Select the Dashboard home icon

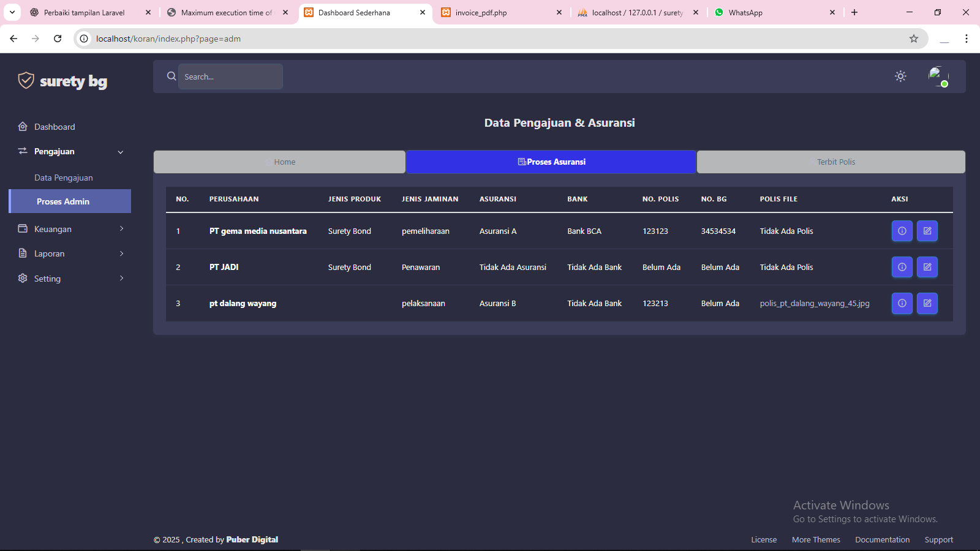tap(23, 126)
